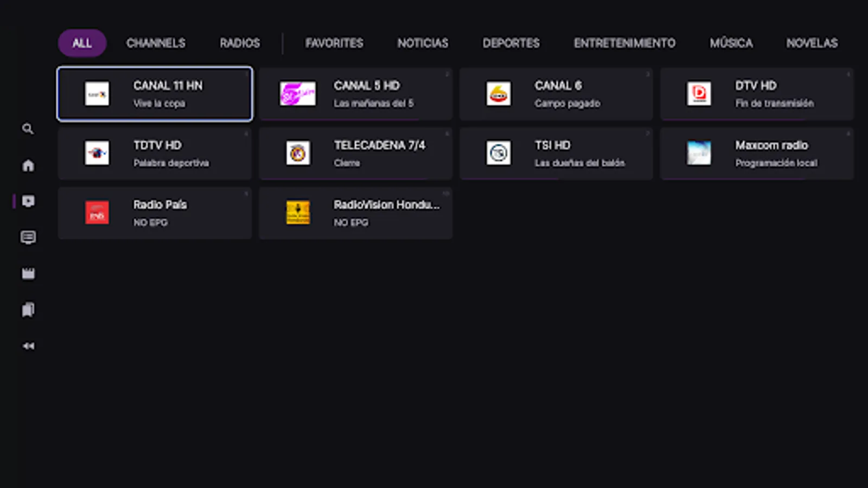Viewport: 868px width, 488px height.
Task: Click the CANAL 5 HD channel logo
Action: coord(298,93)
